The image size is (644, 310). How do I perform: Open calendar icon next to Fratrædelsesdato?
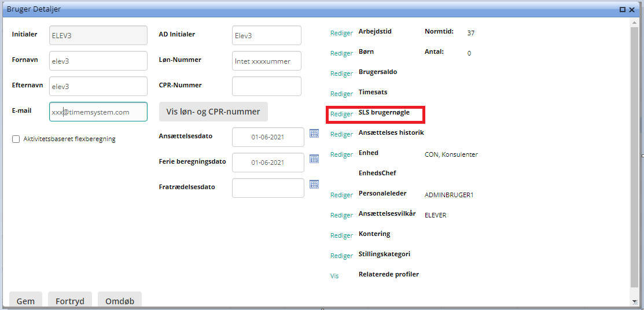click(314, 184)
